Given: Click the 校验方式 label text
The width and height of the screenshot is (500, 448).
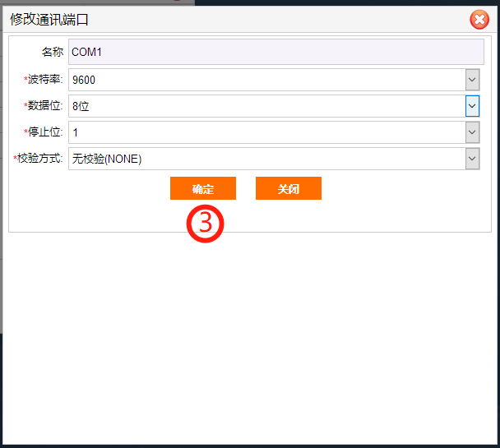Looking at the screenshot, I should click(40, 159).
